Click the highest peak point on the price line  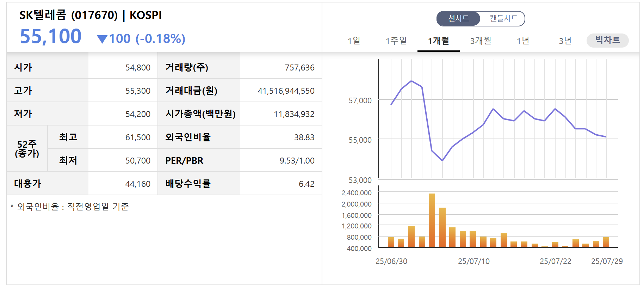point(411,81)
